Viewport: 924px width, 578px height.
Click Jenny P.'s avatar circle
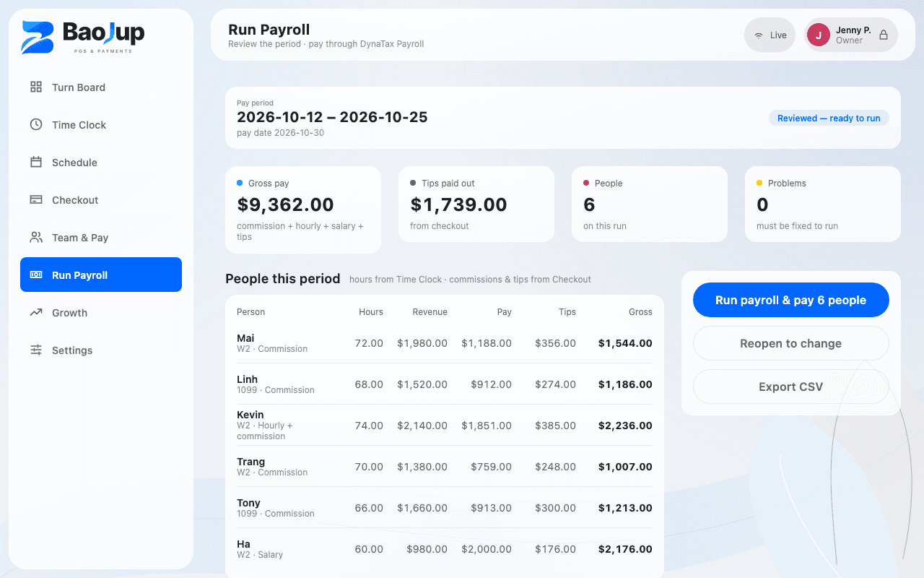(x=819, y=35)
